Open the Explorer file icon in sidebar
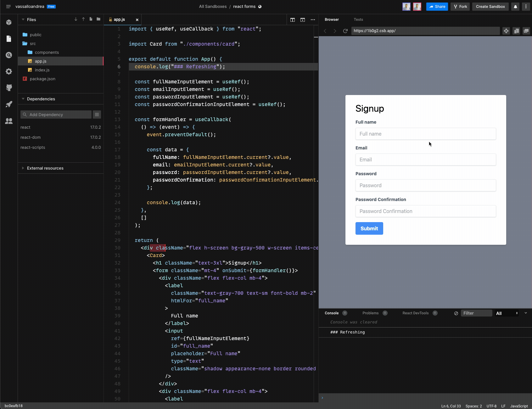 [9, 39]
